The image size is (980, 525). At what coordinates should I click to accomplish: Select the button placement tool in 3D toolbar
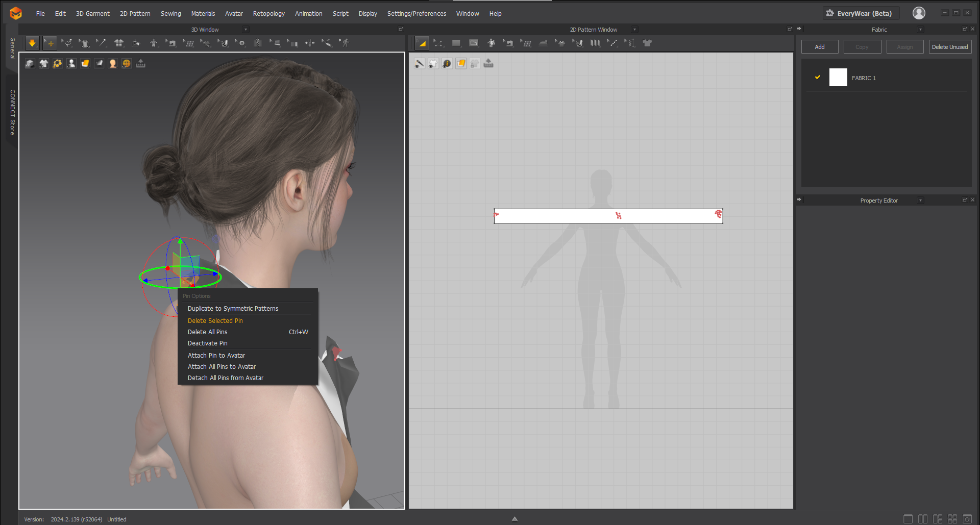click(x=240, y=43)
